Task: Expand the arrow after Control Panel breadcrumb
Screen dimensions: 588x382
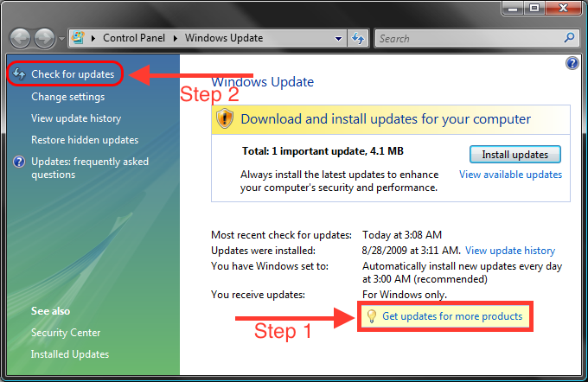Action: (x=176, y=38)
